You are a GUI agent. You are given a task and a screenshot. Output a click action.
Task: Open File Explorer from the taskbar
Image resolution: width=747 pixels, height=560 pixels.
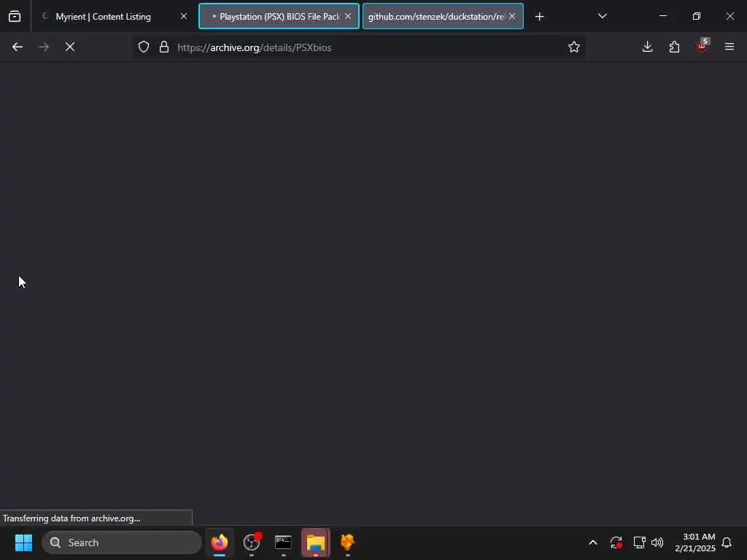coord(315,542)
